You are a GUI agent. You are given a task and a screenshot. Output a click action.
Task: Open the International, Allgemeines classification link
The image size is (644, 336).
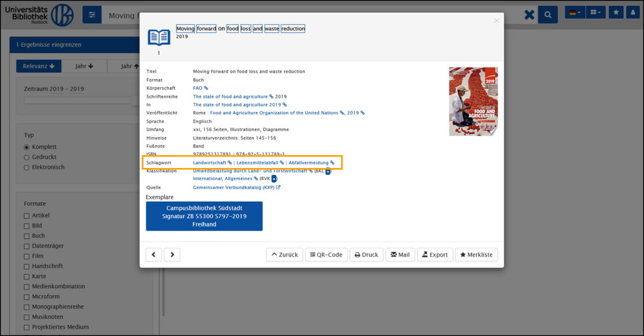(223, 179)
